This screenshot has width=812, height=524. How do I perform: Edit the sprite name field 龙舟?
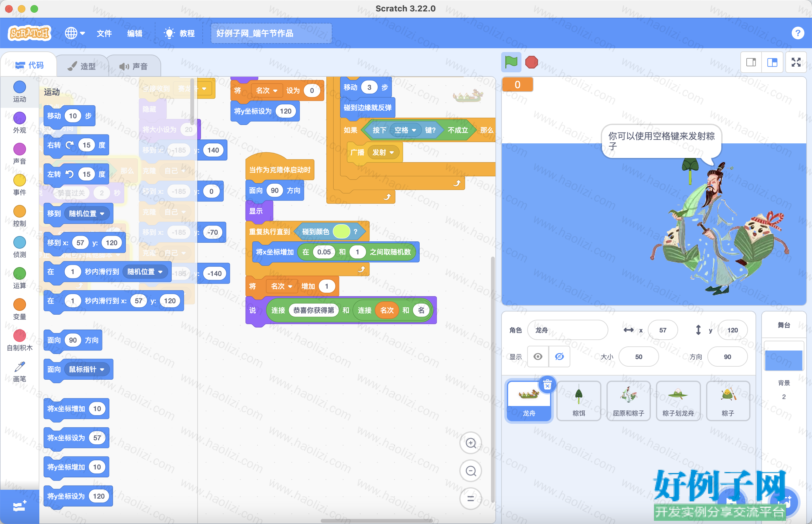click(567, 330)
